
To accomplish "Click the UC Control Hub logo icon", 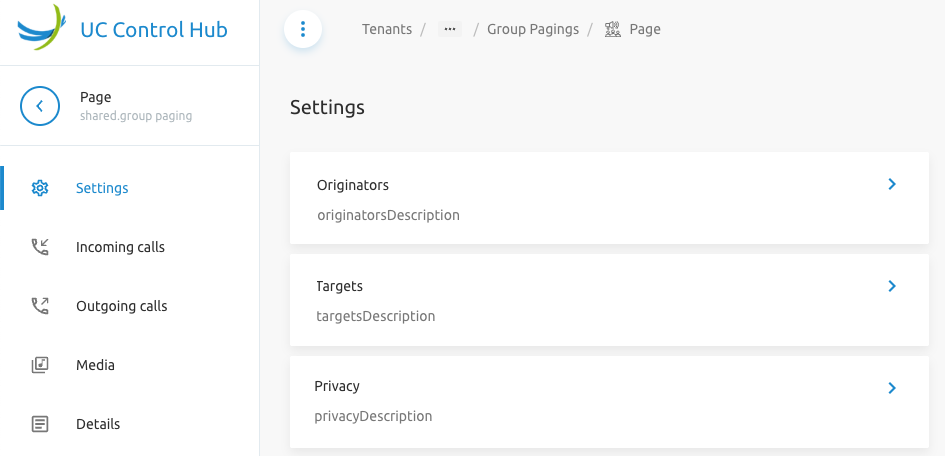I will pyautogui.click(x=43, y=29).
